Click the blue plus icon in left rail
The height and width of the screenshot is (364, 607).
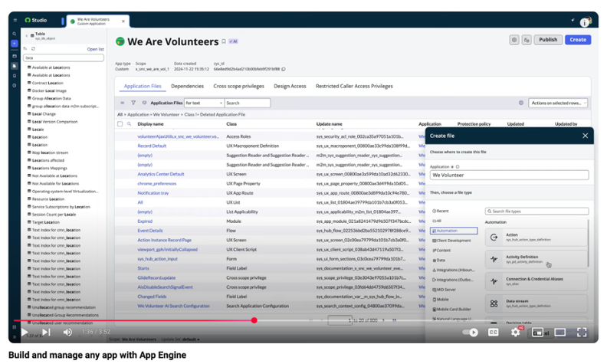[x=15, y=44]
